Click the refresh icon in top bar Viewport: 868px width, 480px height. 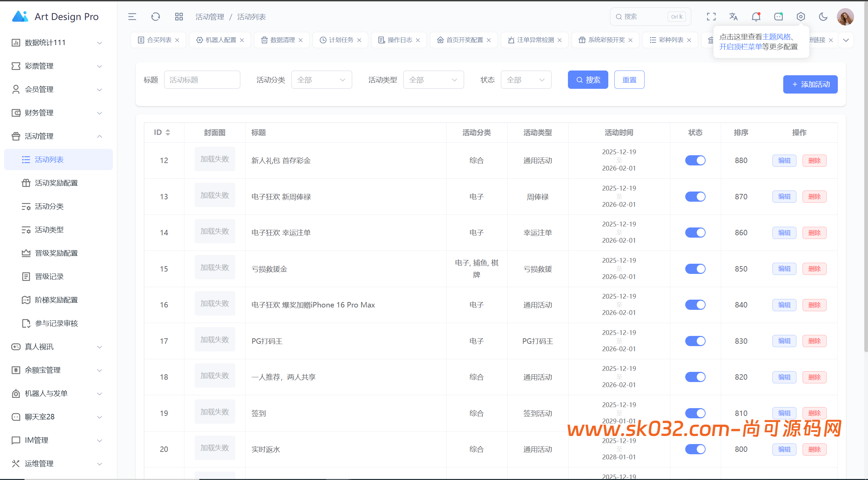[156, 16]
